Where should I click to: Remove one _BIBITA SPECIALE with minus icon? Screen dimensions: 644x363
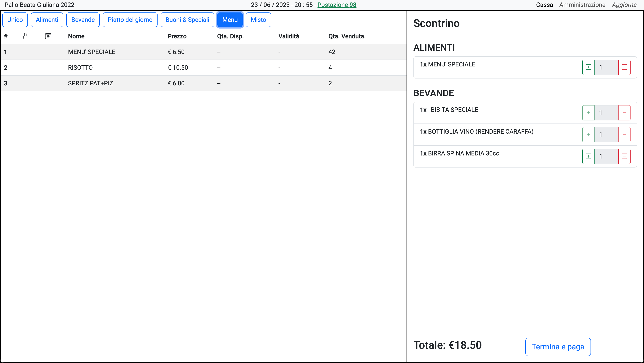click(624, 113)
